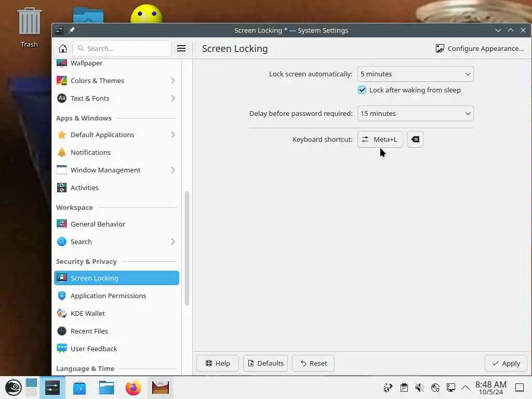The height and width of the screenshot is (399, 532).
Task: Open the window menu icon in the title bar
Action: pos(59,30)
